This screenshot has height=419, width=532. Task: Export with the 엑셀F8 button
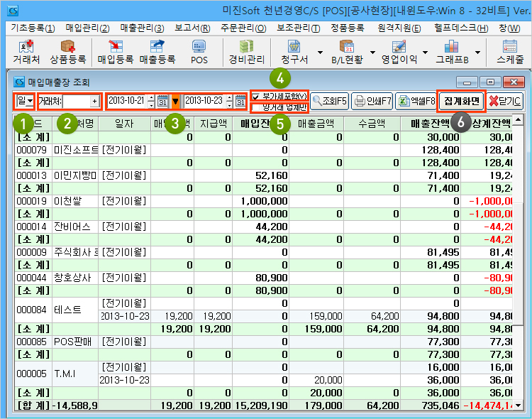pos(416,101)
